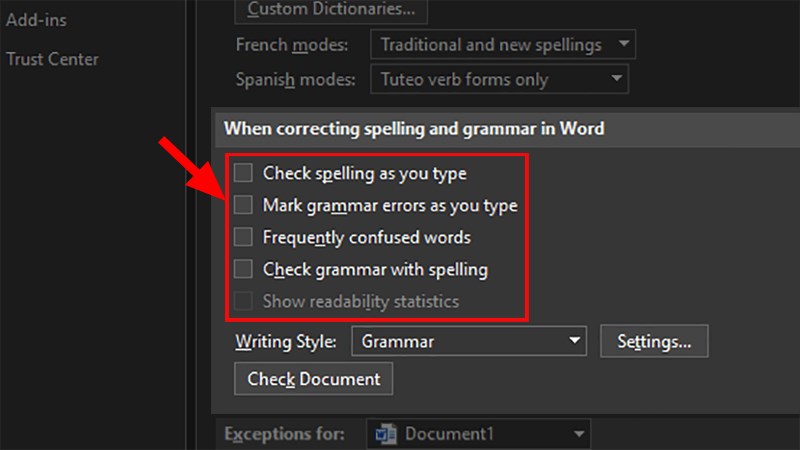Click the Spanish modes dropdown arrow
800x450 pixels.
click(x=615, y=79)
